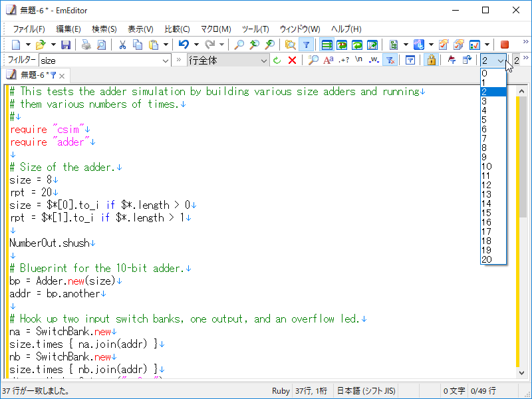Show more main toolbar items chevron
The width and height of the screenshot is (532, 399).
pos(526,42)
